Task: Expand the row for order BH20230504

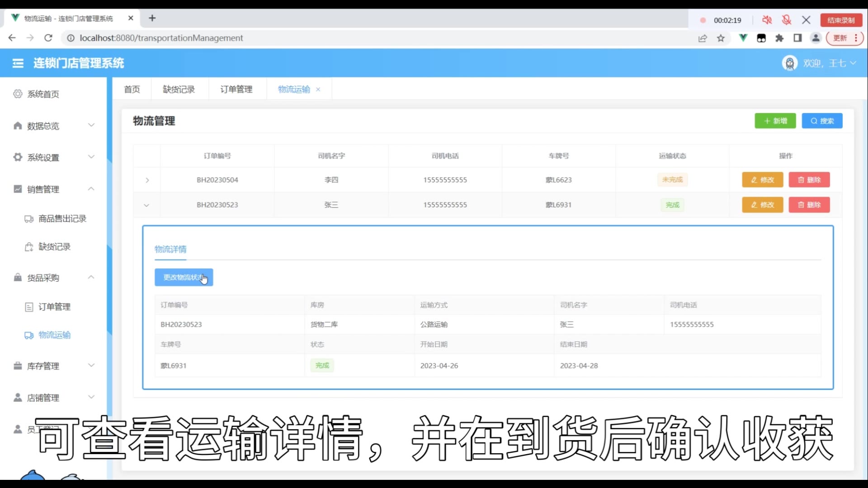Action: 147,180
